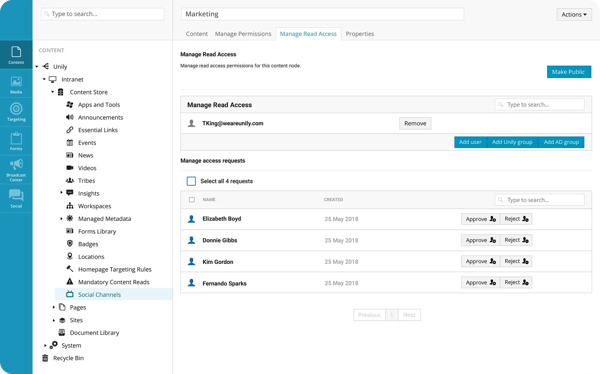This screenshot has height=374, width=600.
Task: Approve Elizabeth Boyd's access request
Action: pyautogui.click(x=481, y=219)
